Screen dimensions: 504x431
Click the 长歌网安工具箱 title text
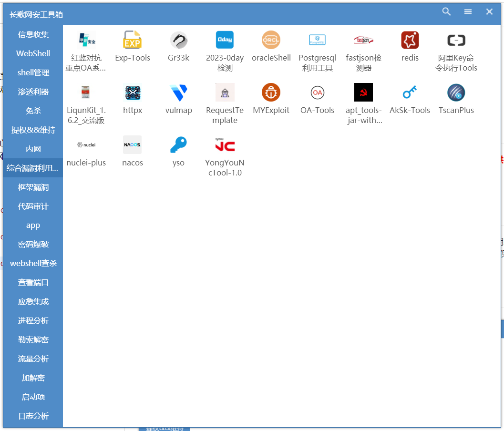[36, 14]
